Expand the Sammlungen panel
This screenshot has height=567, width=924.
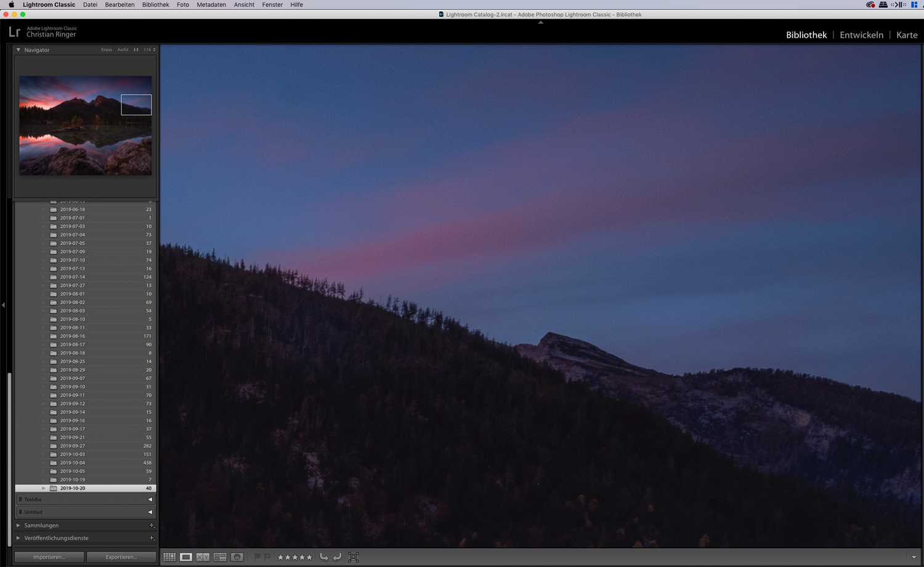click(x=18, y=525)
